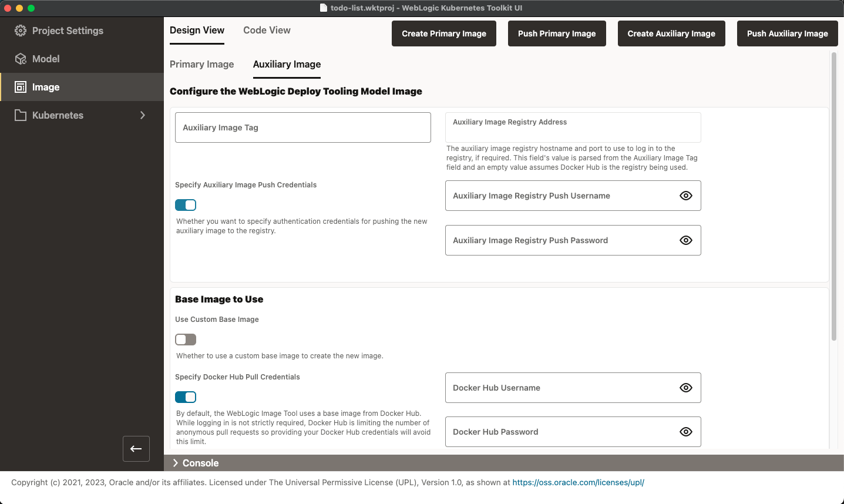Switch to the Design View tab
844x504 pixels.
click(x=197, y=31)
